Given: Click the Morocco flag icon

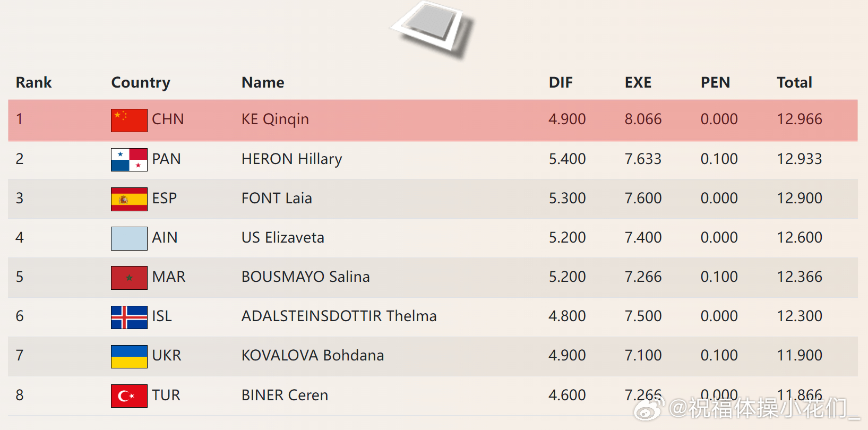Looking at the screenshot, I should [x=129, y=278].
